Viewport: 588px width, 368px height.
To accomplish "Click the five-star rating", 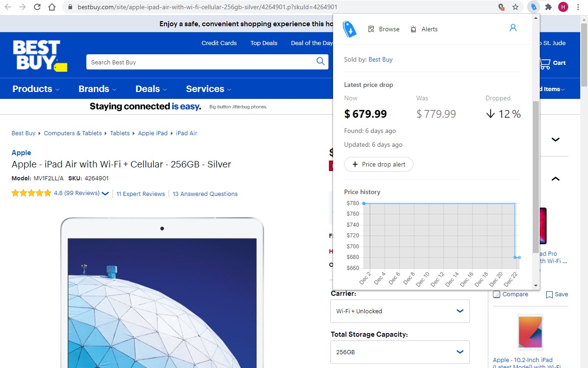I will 31,193.
